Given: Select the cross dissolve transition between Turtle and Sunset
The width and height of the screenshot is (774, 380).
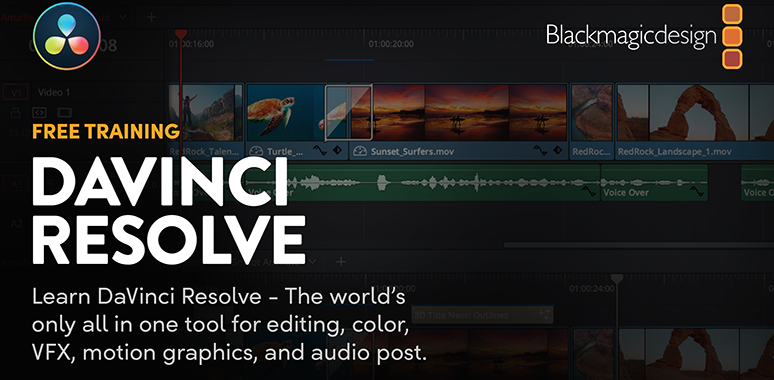Looking at the screenshot, I should coord(348,113).
